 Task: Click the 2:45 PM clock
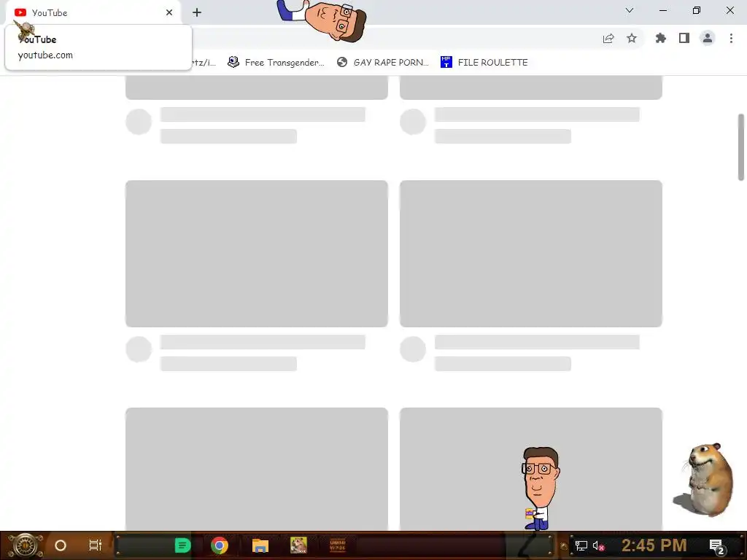coord(654,545)
